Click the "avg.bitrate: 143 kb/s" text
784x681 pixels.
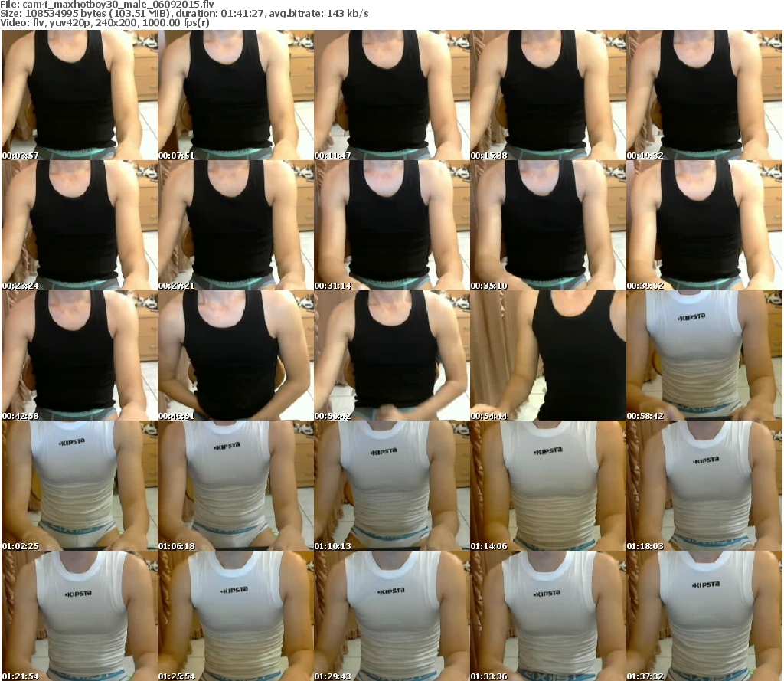coord(319,14)
